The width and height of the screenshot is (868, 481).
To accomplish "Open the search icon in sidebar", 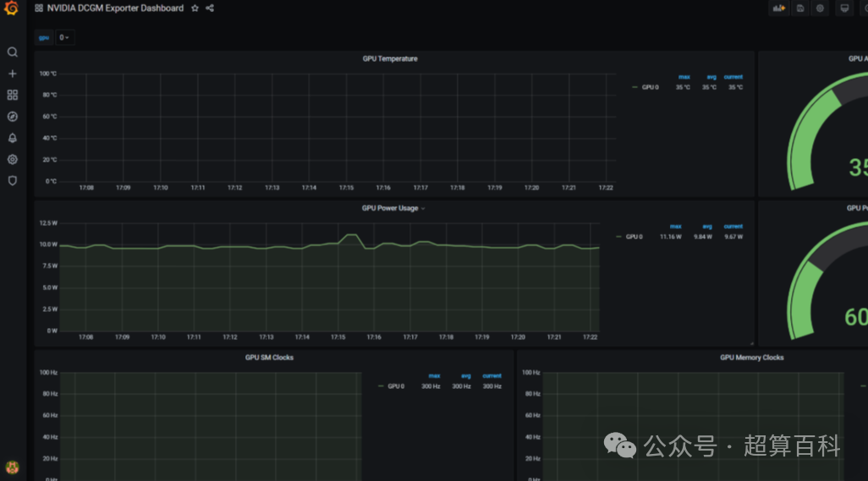I will click(x=12, y=52).
